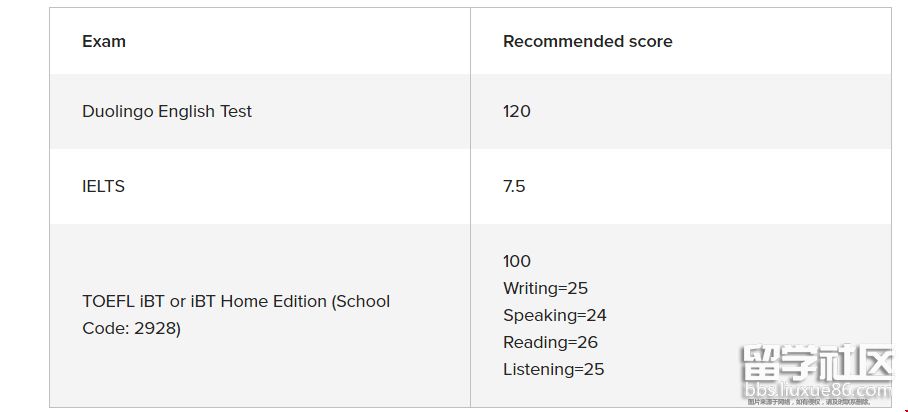
Task: Click the vertical divider between table columns
Action: [x=470, y=200]
